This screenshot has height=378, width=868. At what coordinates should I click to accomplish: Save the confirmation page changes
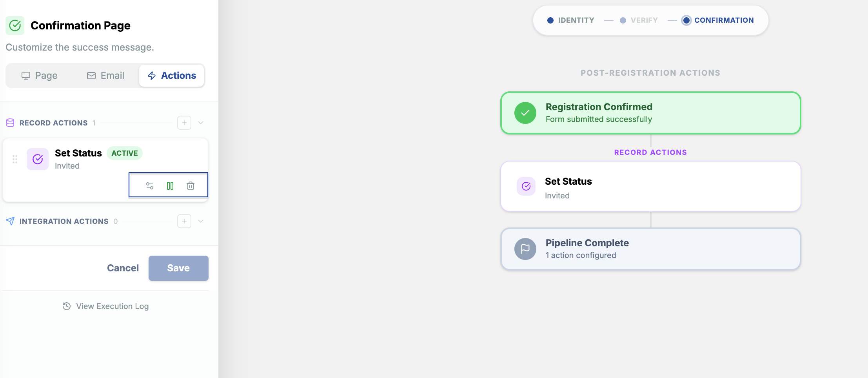point(178,268)
